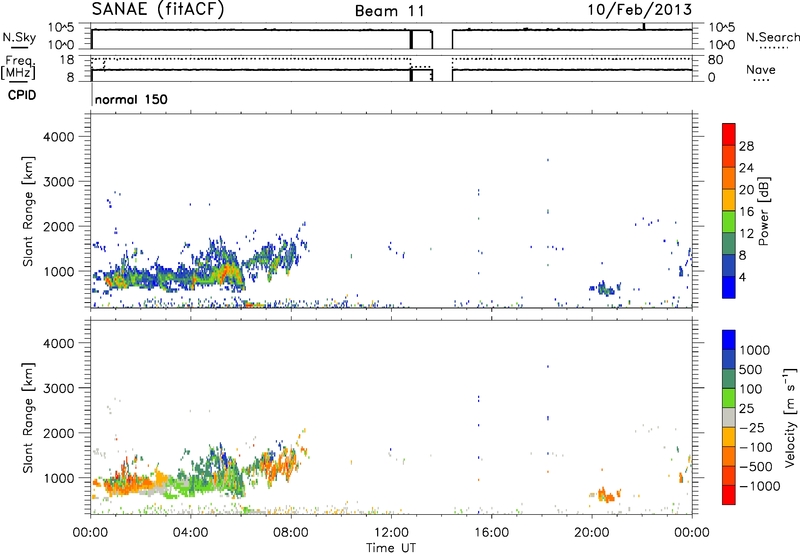Viewport: 800px width, 554px height.
Task: Click the 'CPID' row label
Action: pyautogui.click(x=22, y=95)
